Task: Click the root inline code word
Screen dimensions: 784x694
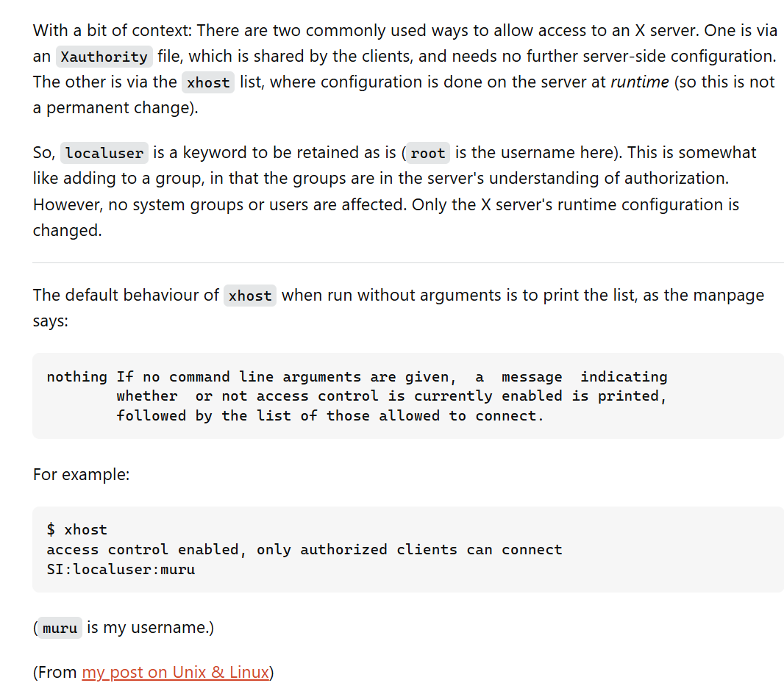Action: (428, 153)
